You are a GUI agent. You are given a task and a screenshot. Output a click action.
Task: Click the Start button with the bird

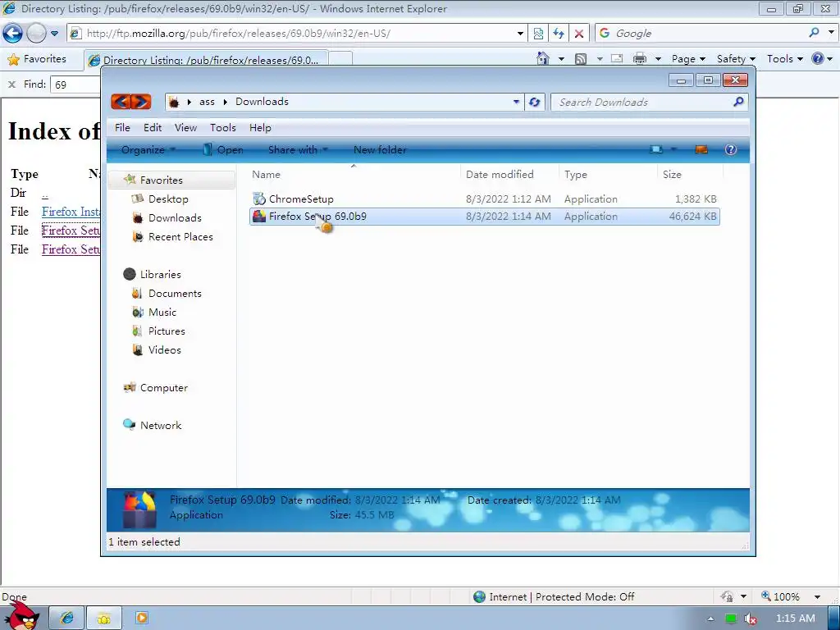click(x=21, y=616)
